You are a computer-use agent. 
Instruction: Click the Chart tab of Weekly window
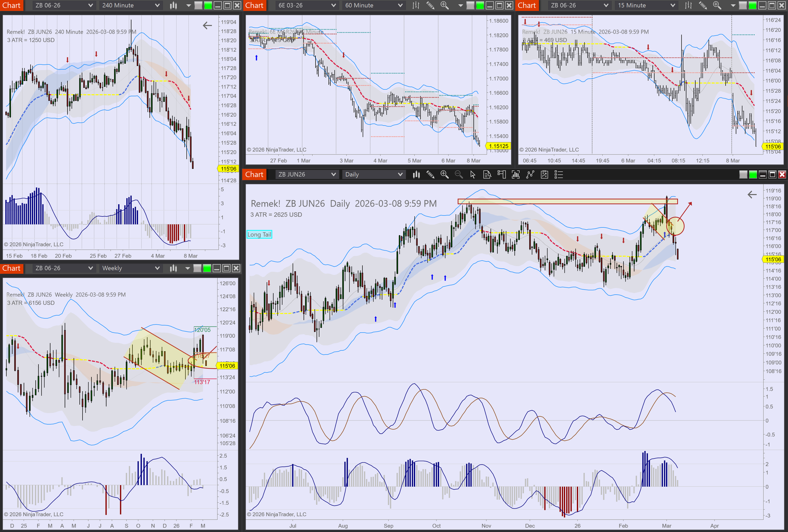pos(12,268)
